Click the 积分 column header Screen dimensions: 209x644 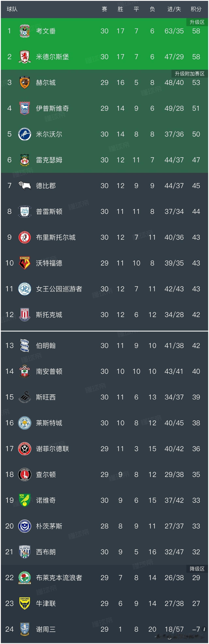(196, 9)
